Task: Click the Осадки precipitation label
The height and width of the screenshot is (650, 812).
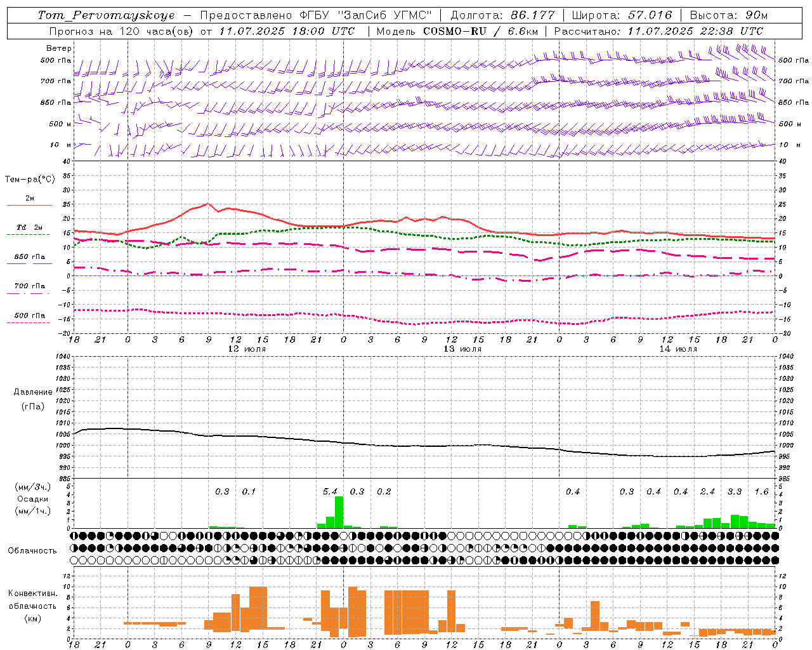Action: click(x=33, y=499)
